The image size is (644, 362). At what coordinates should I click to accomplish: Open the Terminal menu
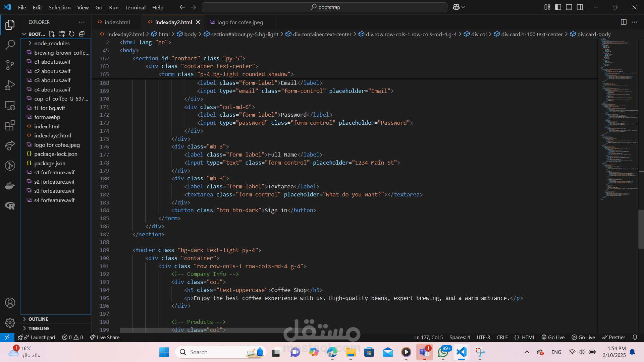click(x=135, y=7)
